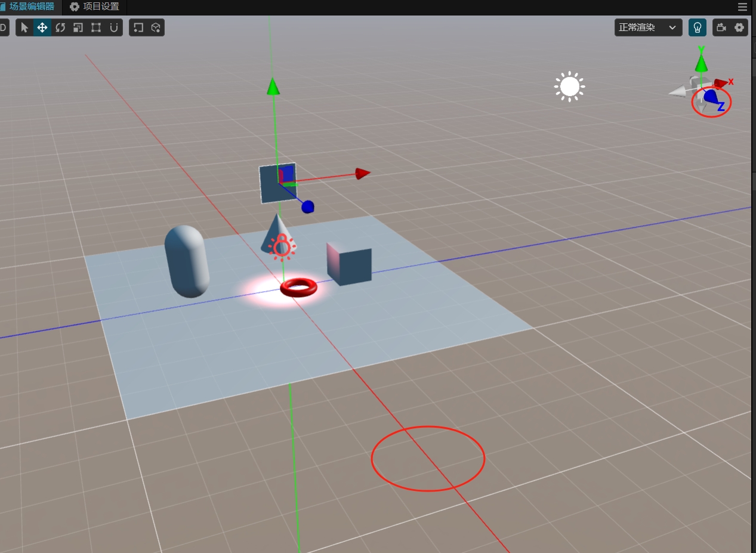Open the panel hamburger menu
The width and height of the screenshot is (756, 553).
pos(743,7)
